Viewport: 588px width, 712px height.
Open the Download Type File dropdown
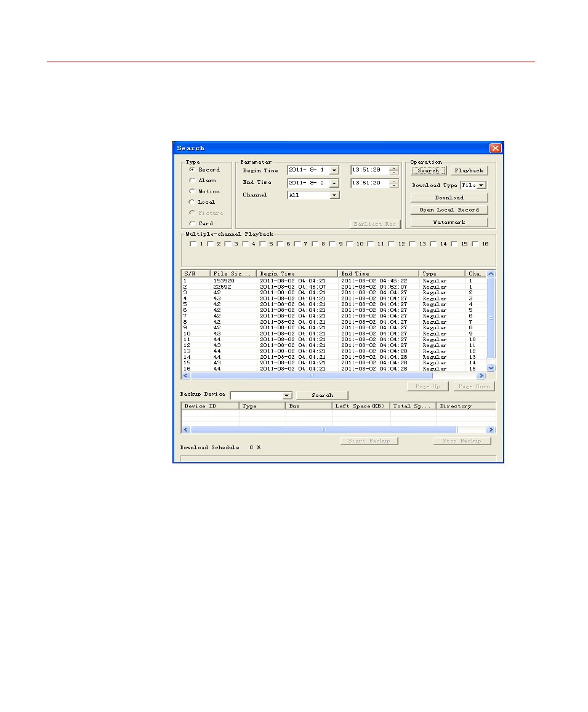(x=481, y=185)
